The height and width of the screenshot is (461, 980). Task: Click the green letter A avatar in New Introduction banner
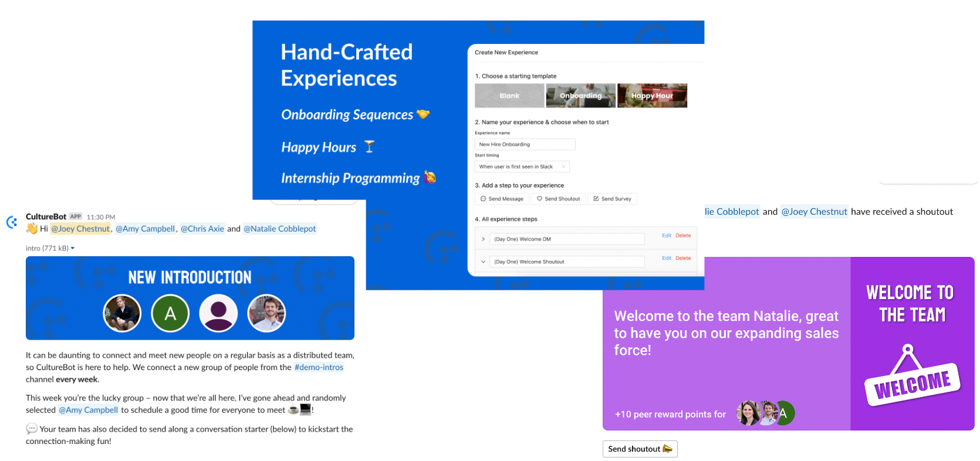[x=170, y=313]
